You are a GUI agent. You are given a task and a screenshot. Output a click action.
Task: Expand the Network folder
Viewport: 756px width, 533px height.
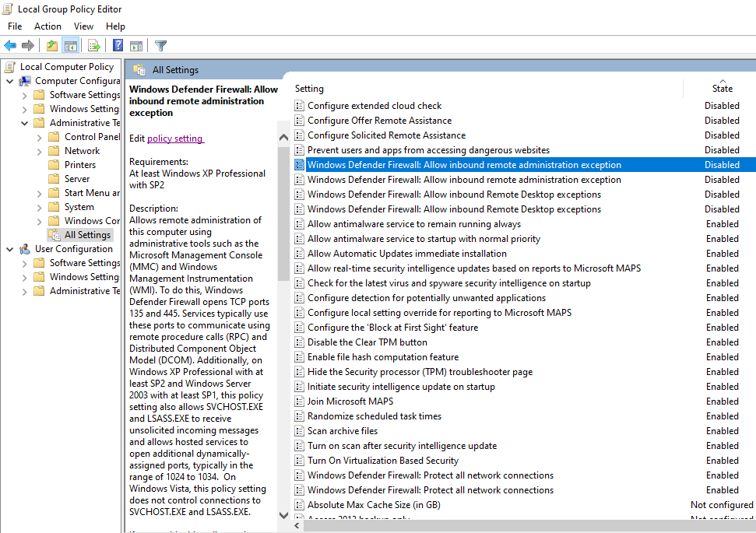(x=40, y=151)
